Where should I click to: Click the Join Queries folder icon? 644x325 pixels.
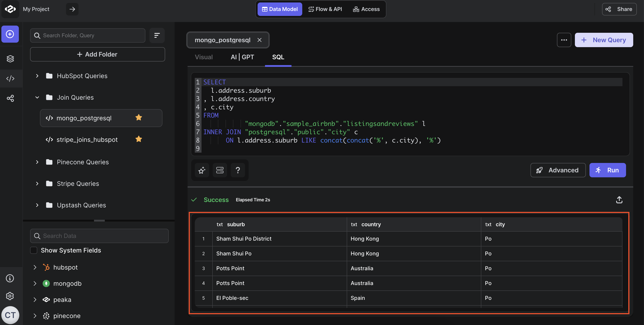click(49, 97)
